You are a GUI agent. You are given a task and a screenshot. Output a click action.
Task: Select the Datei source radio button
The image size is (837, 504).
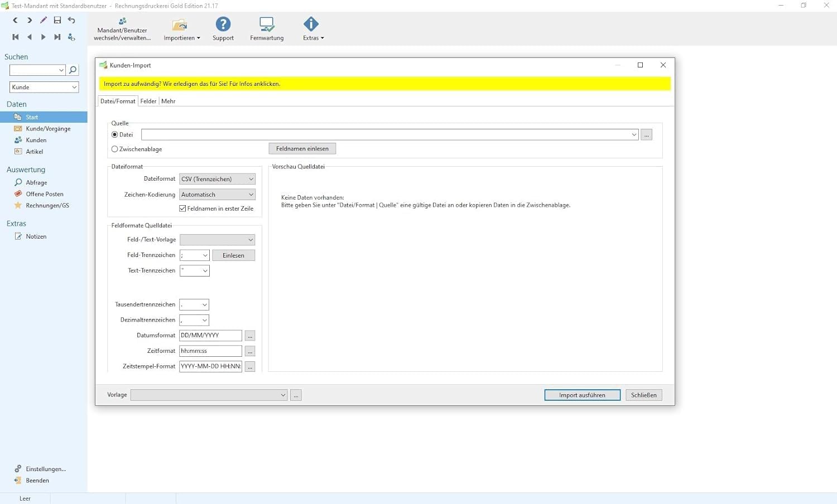point(115,135)
